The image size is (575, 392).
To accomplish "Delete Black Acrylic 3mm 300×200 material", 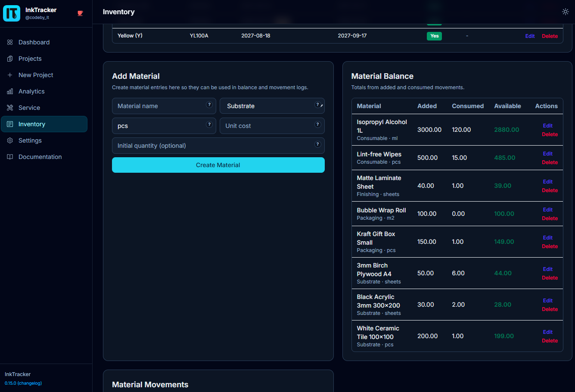I will coord(550,309).
